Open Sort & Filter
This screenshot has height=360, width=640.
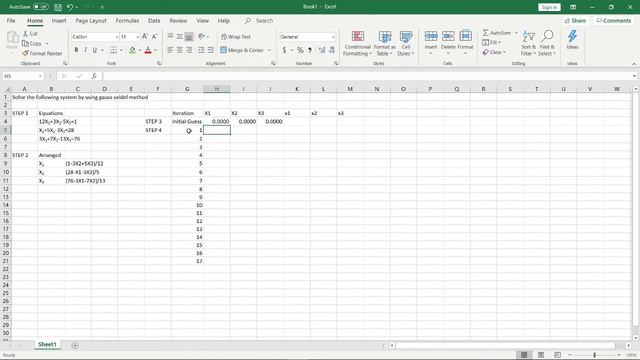pos(529,43)
